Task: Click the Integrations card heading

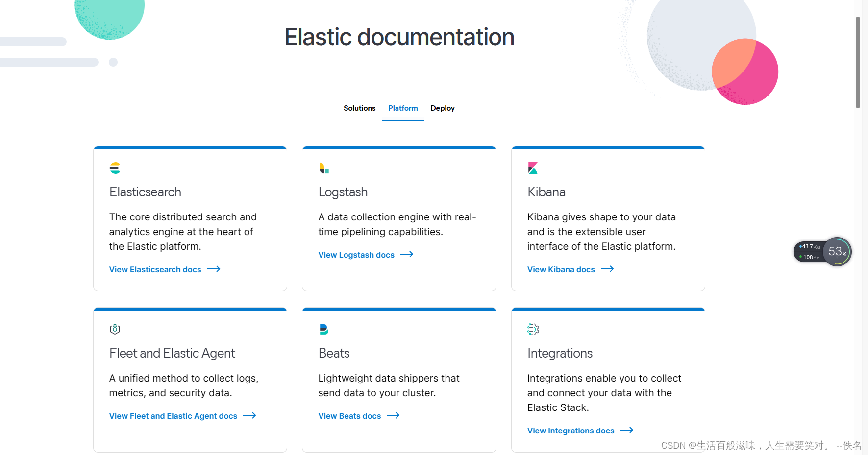Action: [x=560, y=353]
